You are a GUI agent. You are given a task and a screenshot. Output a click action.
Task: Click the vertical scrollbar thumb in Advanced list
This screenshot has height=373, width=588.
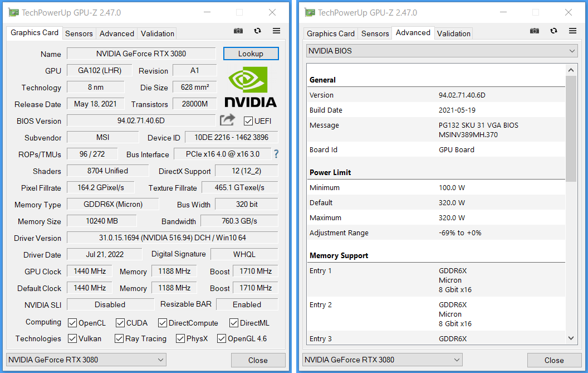click(571, 128)
